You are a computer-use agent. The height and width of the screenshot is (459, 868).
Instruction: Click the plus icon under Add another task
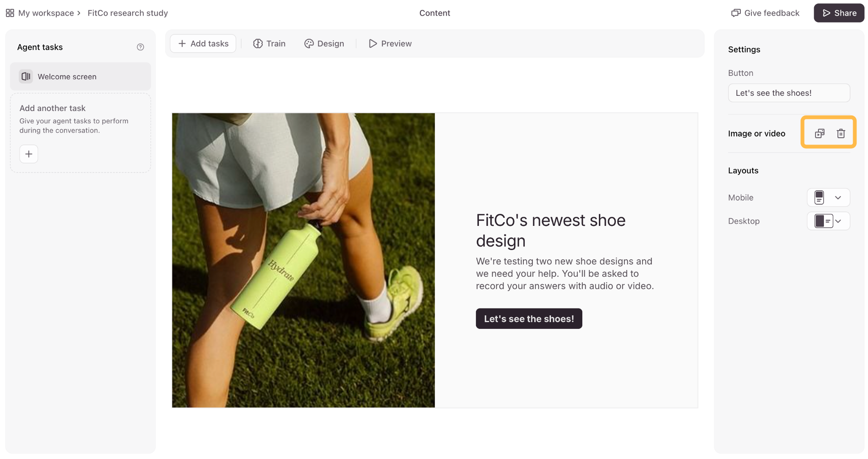29,154
